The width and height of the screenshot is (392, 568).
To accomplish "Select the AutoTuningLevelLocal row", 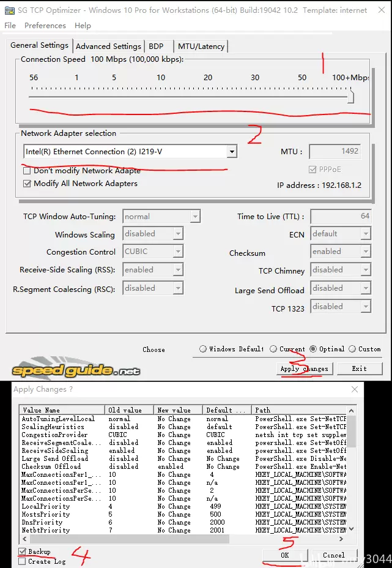I will [183, 419].
